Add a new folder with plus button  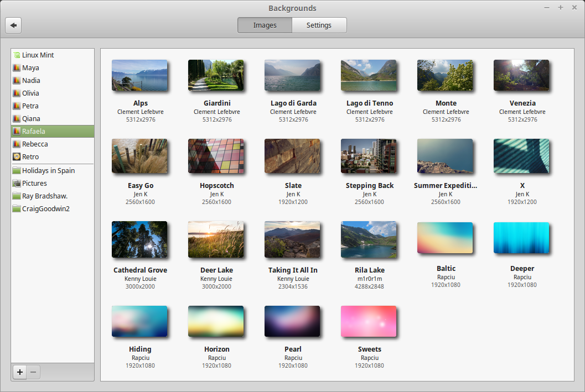[x=20, y=372]
